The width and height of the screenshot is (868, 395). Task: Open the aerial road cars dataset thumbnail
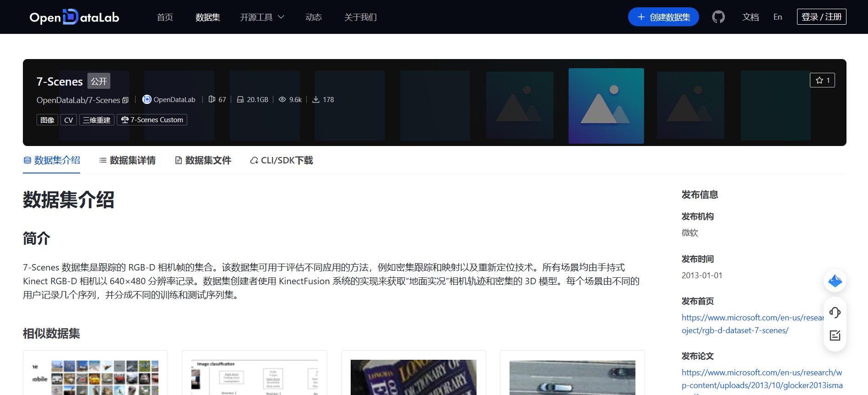[x=572, y=377]
